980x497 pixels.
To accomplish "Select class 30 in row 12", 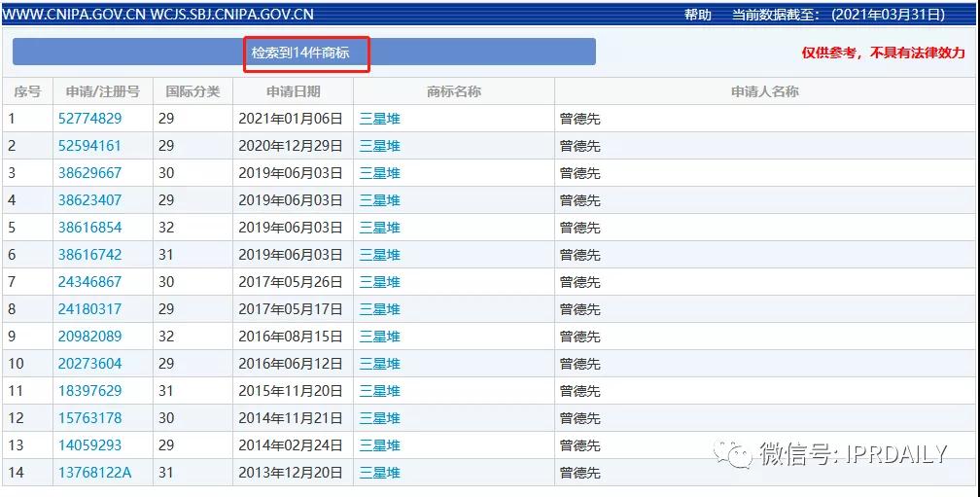I will 166,417.
